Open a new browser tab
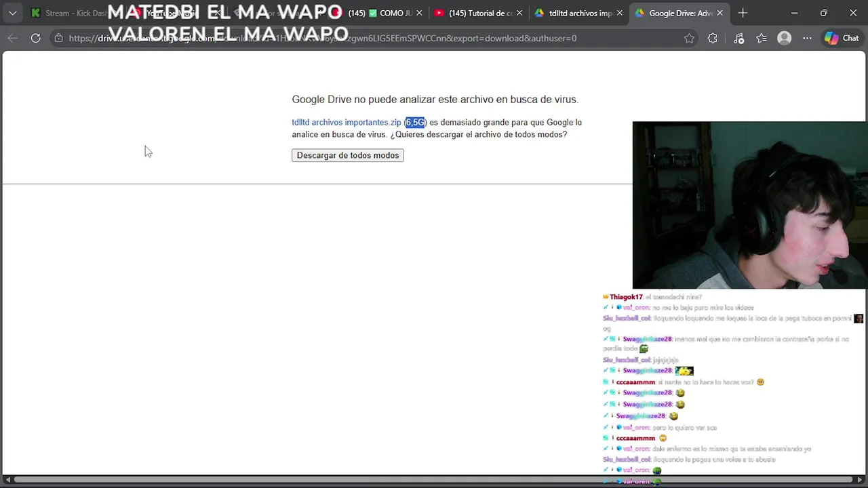 [743, 13]
